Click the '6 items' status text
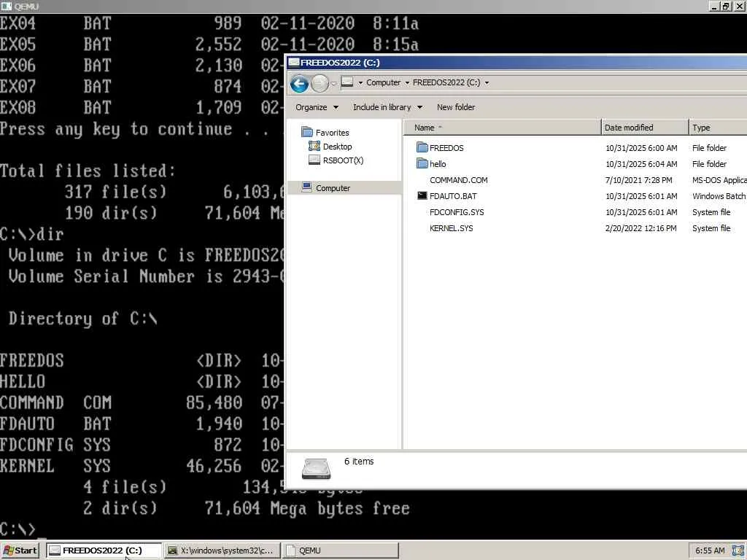747x560 pixels. 359,462
